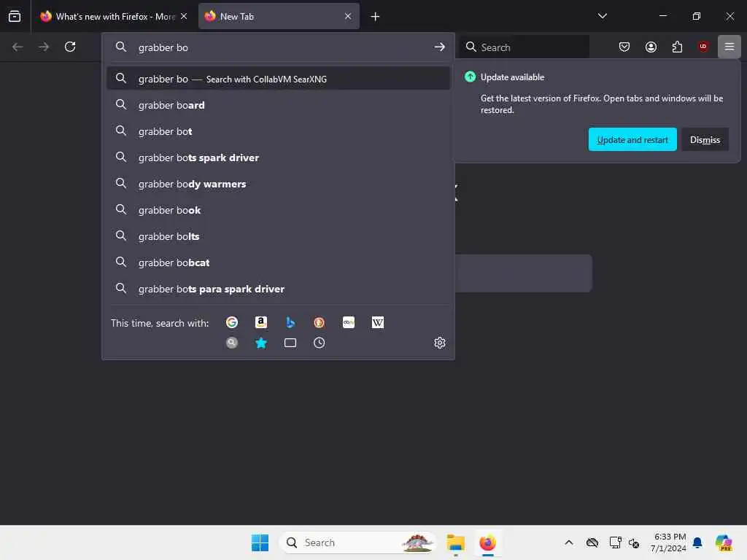Choose the suggestion grabber body warmers
The height and width of the screenshot is (560, 747).
[278, 183]
